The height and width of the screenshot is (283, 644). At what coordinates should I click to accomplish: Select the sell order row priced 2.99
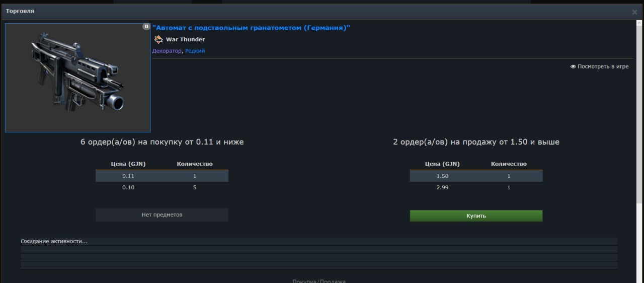tap(476, 187)
